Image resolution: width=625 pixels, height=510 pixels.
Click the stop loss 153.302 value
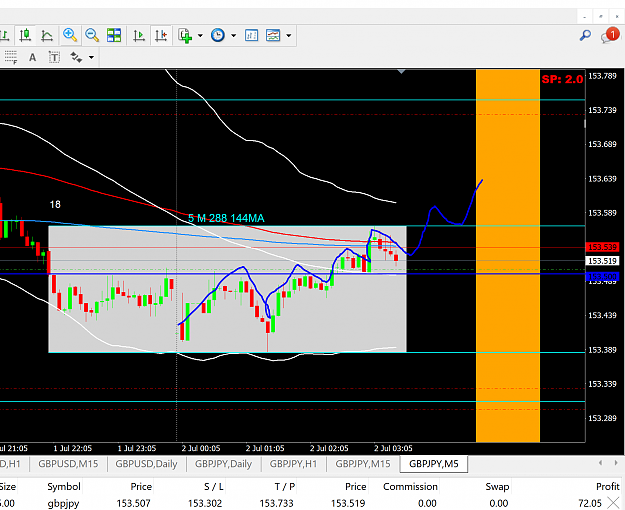click(205, 503)
